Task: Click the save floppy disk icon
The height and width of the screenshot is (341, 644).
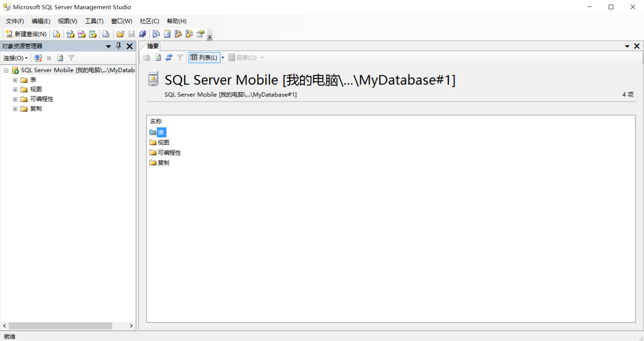Action: coord(131,34)
